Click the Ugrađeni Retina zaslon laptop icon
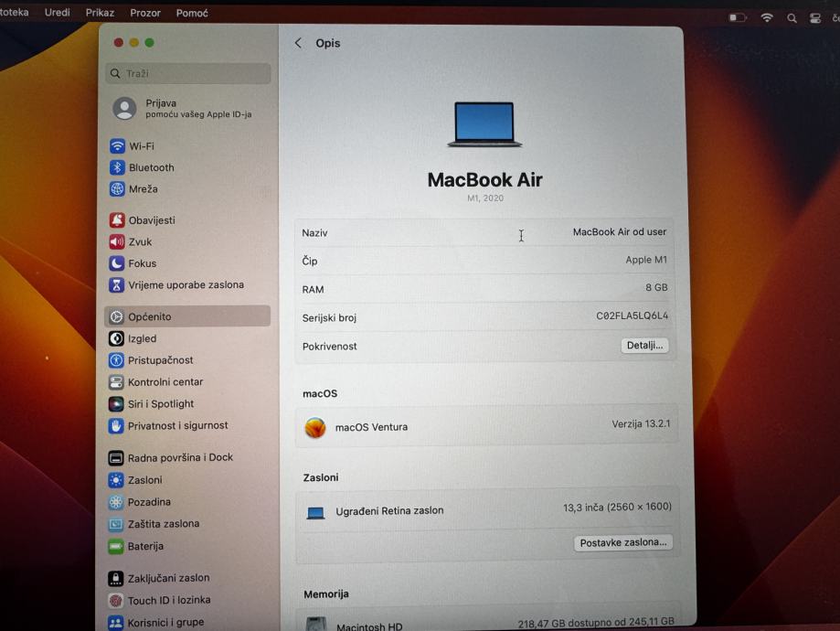 pos(315,512)
